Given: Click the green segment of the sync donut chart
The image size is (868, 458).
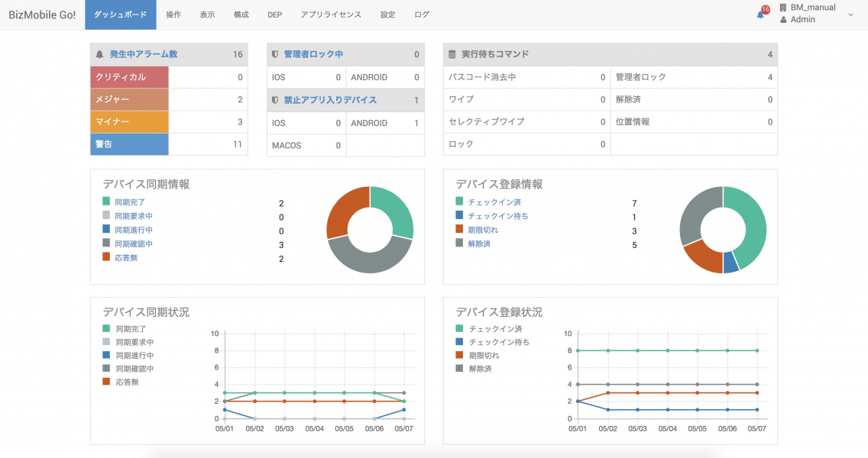Looking at the screenshot, I should coord(394,210).
